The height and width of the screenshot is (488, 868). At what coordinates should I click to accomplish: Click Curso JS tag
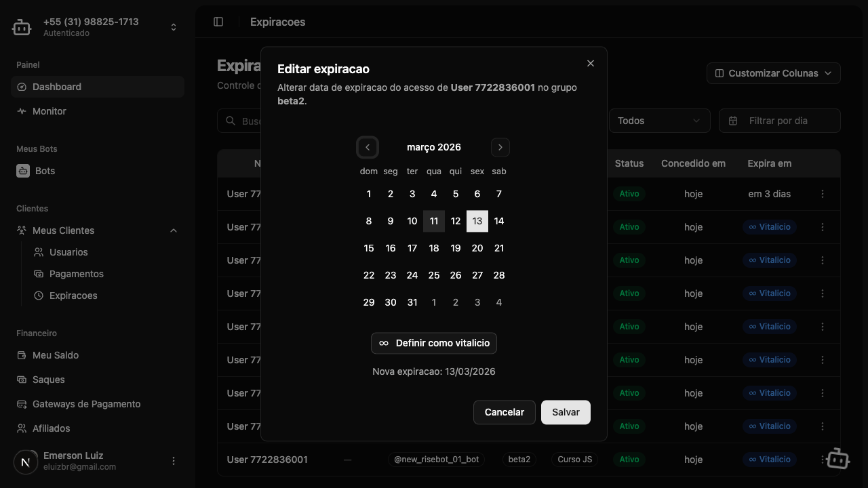(x=575, y=460)
